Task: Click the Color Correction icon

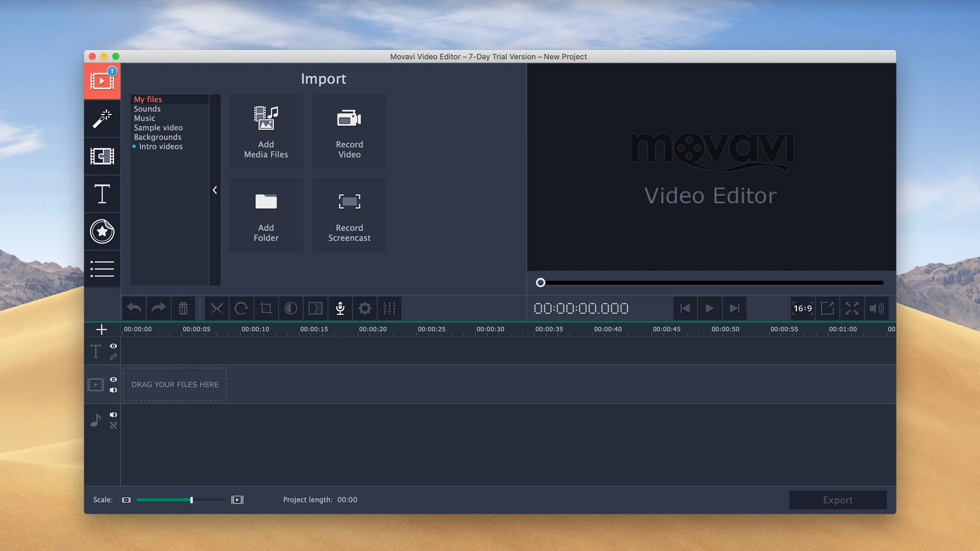Action: click(x=291, y=309)
